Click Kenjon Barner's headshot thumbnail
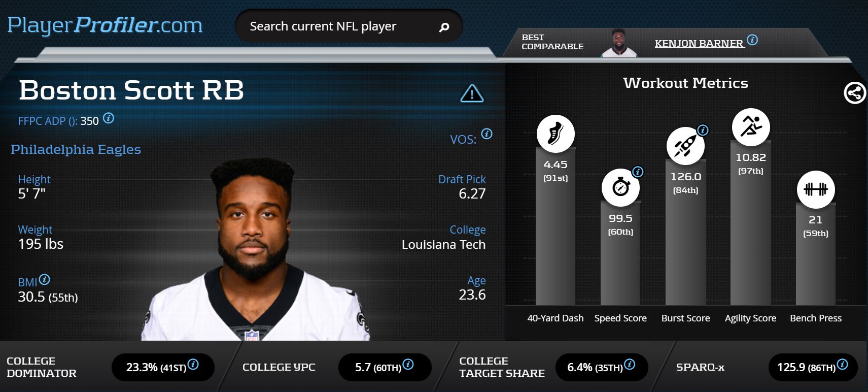868x392 pixels. coord(618,43)
